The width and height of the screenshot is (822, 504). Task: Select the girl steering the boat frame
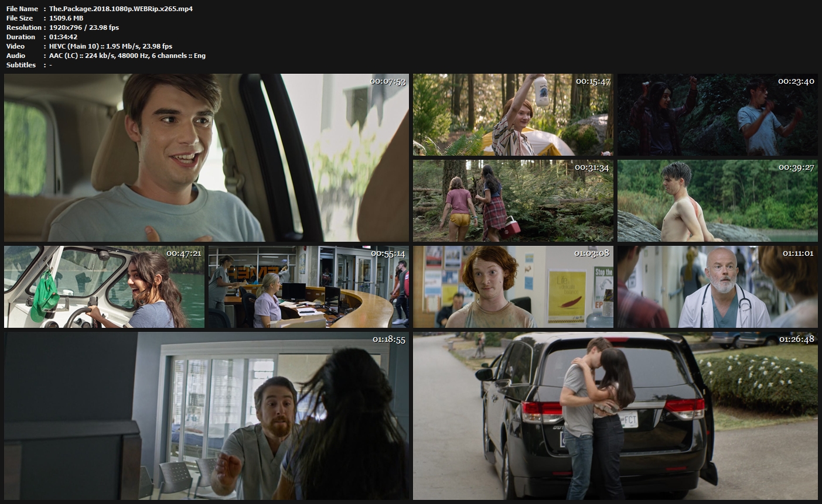click(x=104, y=287)
